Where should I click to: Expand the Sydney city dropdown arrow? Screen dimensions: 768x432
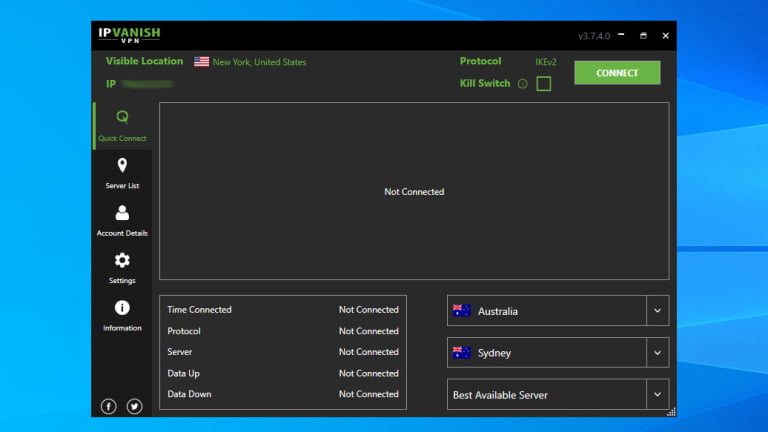[x=657, y=353]
